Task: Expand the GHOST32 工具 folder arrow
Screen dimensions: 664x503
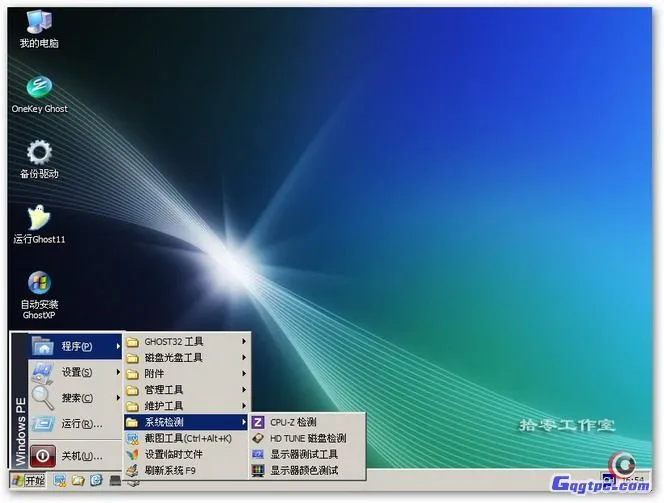Action: click(x=244, y=341)
